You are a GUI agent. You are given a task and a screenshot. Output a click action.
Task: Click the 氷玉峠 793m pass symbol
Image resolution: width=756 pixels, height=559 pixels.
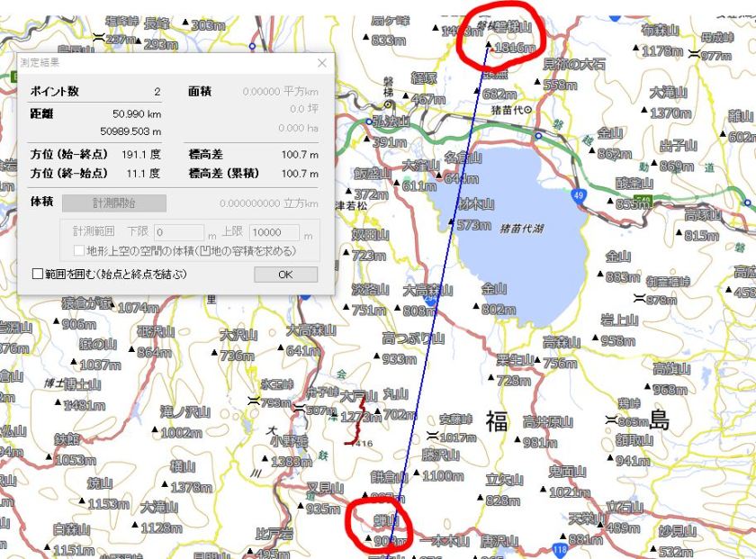[x=252, y=401]
